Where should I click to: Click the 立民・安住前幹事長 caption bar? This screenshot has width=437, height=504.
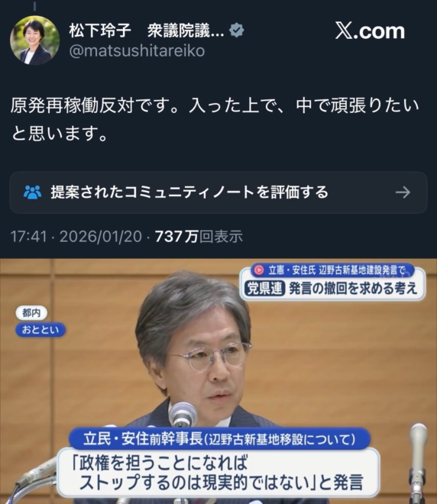(x=219, y=439)
